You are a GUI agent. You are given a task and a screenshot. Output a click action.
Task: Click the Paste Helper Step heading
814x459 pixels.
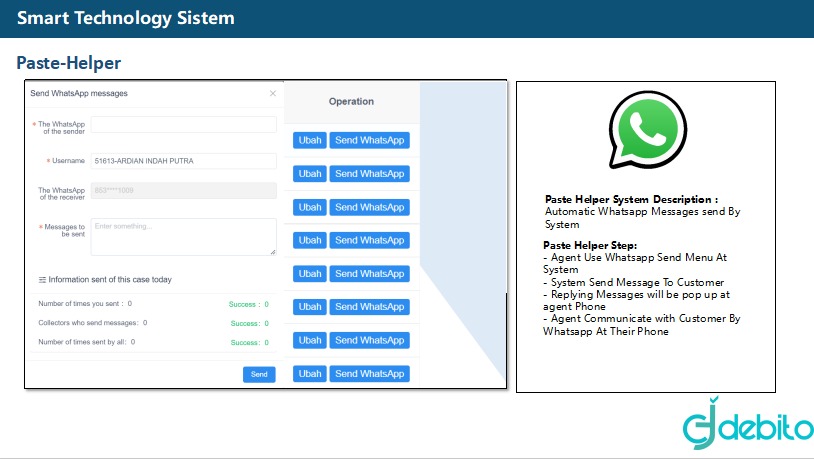[x=590, y=245]
